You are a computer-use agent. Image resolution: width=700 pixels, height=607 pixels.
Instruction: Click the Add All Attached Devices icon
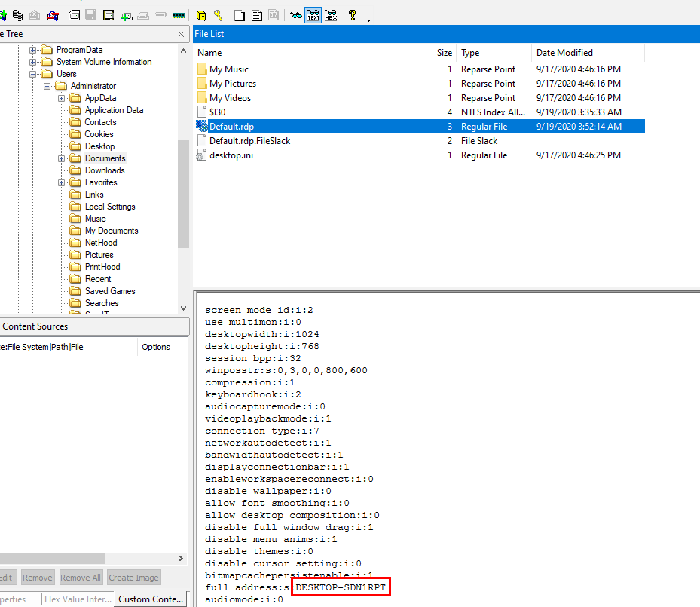click(17, 15)
